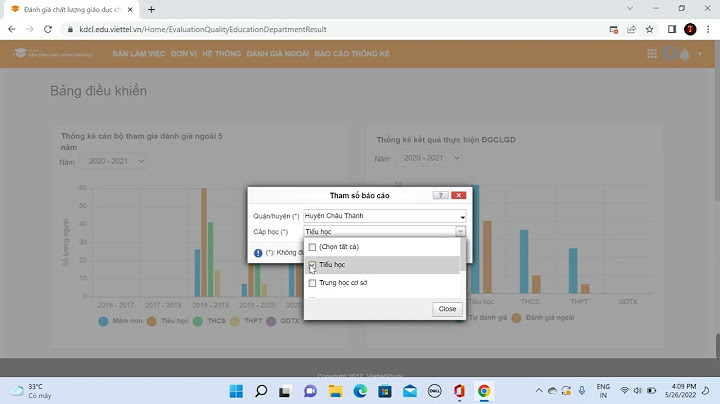The height and width of the screenshot is (404, 720).
Task: Check the (Chọn tất cả) checkbox
Action: 312,247
